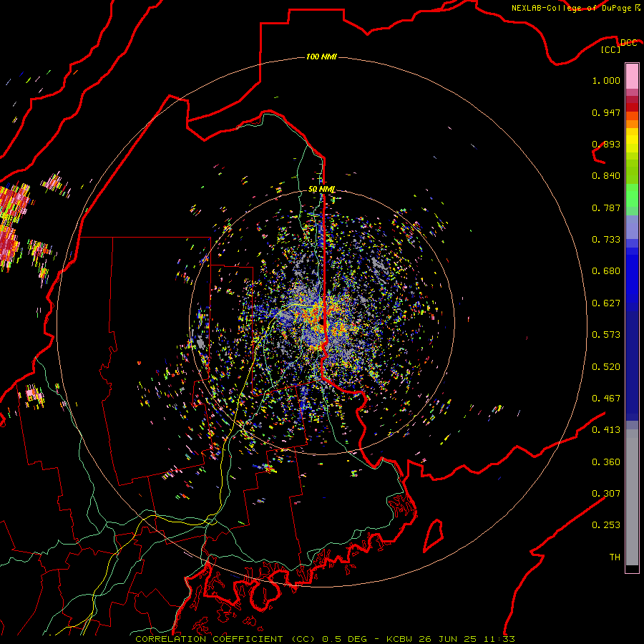Click the 0.573 scale value

pyautogui.click(x=606, y=335)
